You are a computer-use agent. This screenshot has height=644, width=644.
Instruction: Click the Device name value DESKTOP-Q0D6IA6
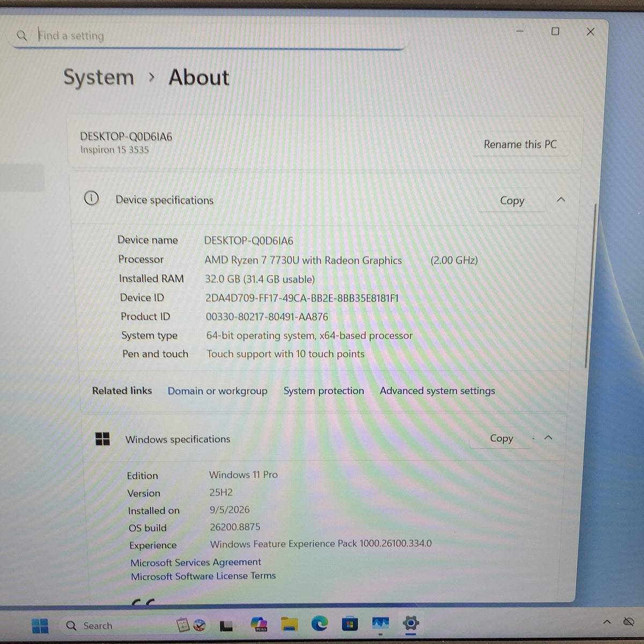248,241
